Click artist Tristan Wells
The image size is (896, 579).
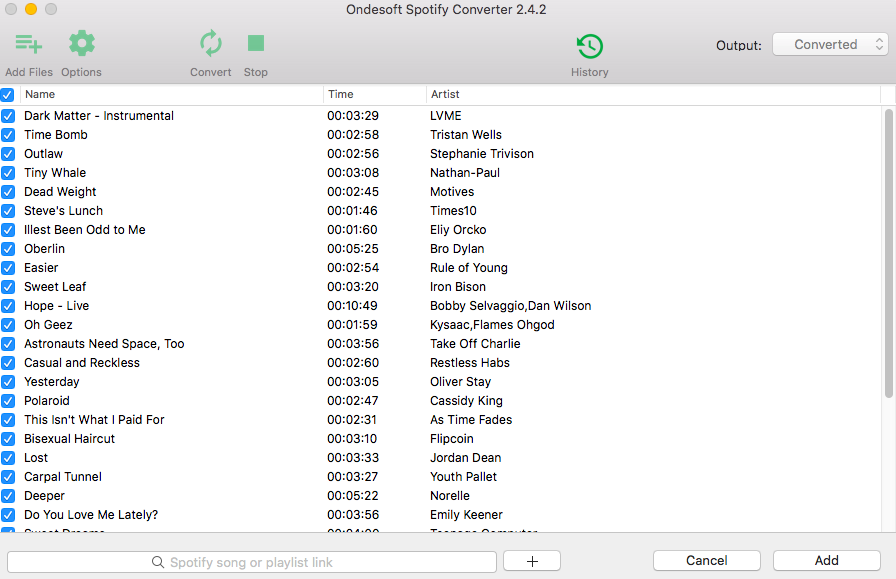466,135
